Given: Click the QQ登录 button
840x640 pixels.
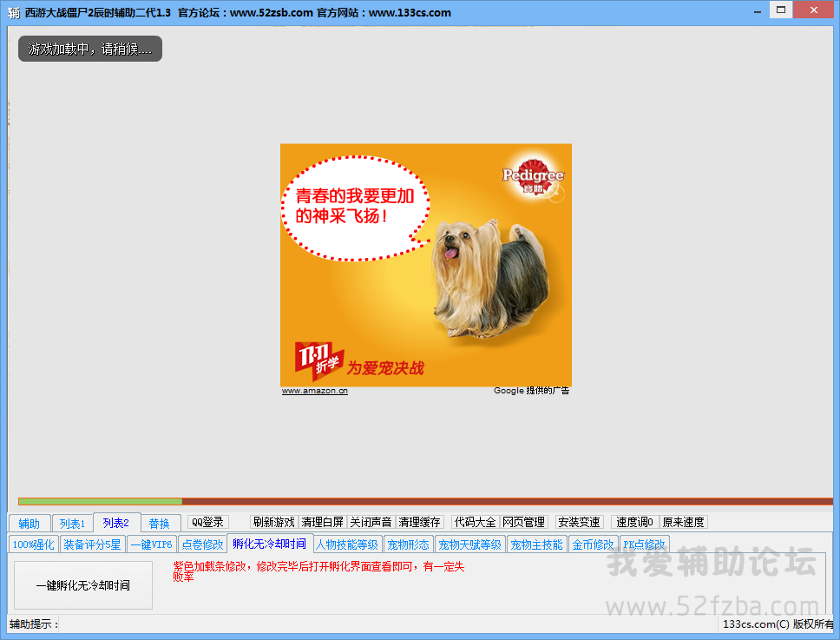Looking at the screenshot, I should 208,522.
